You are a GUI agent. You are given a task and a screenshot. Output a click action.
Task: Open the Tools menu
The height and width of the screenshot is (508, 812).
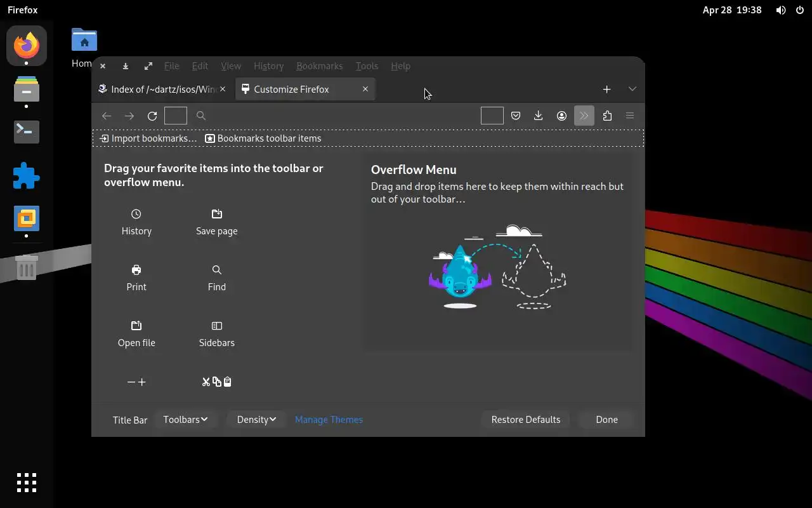(367, 66)
